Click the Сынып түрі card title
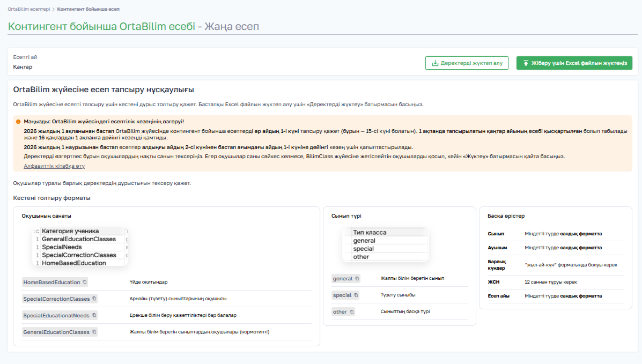The image size is (642, 364). coord(346,216)
